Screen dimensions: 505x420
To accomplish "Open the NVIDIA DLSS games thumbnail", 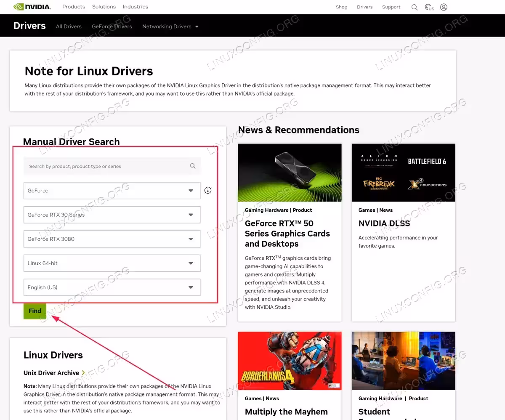I will [x=404, y=173].
